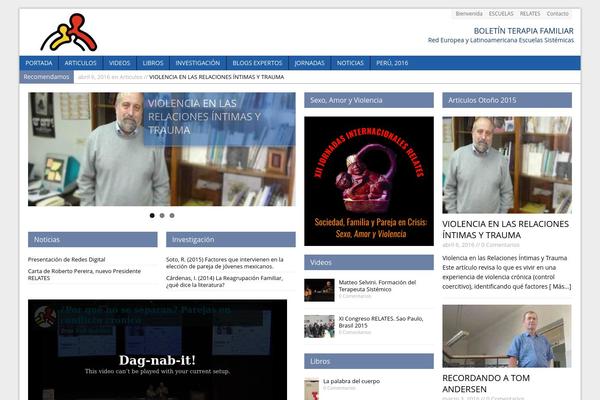
Task: Open the Contacto top link
Action: [558, 14]
